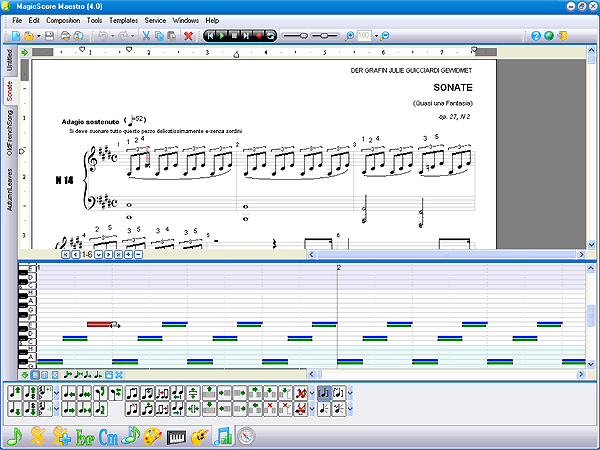Open Help with the blue question mark icon
Viewport: 600px width, 450px height.
point(536,36)
